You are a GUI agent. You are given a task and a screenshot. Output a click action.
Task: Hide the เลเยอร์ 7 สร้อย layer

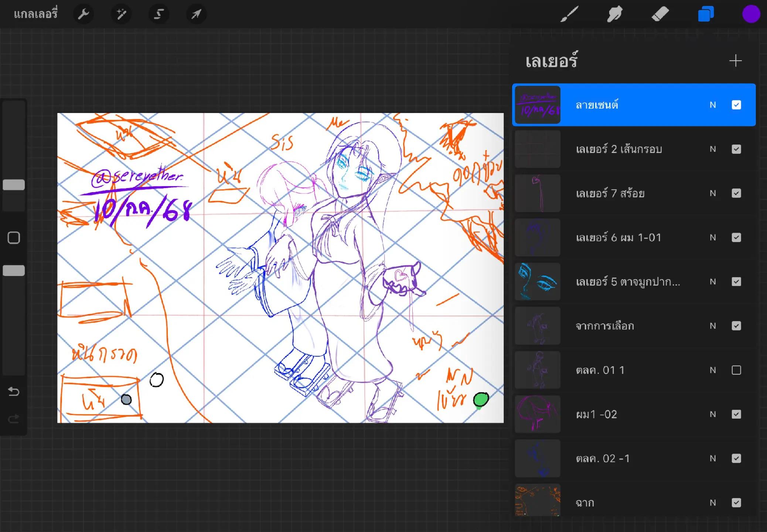click(x=736, y=193)
